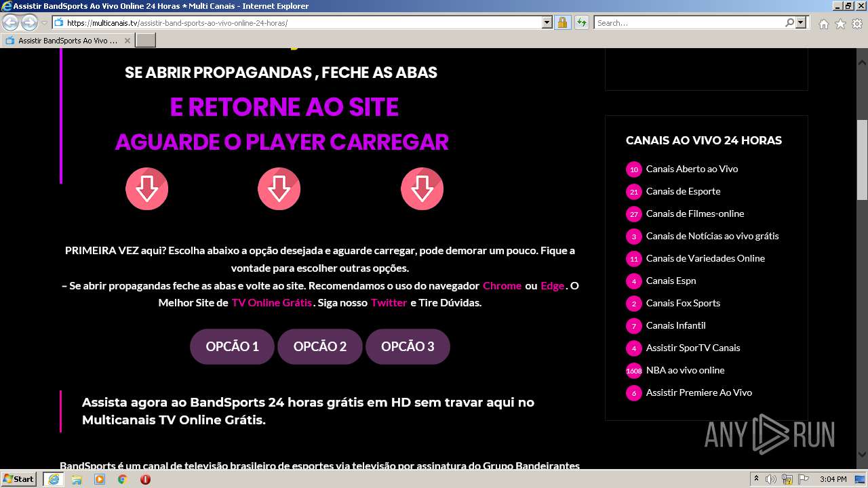868x488 pixels.
Task: Open Canais Aberto ao Vivo category
Action: pos(692,169)
